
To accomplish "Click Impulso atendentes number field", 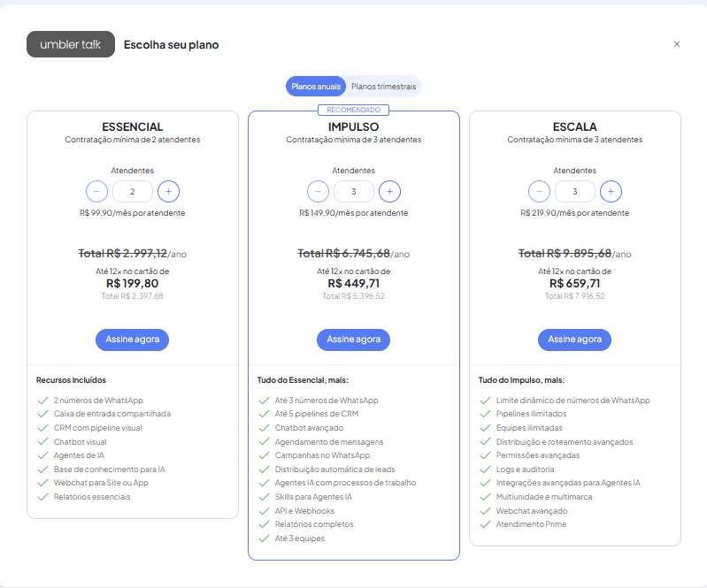I will click(354, 192).
